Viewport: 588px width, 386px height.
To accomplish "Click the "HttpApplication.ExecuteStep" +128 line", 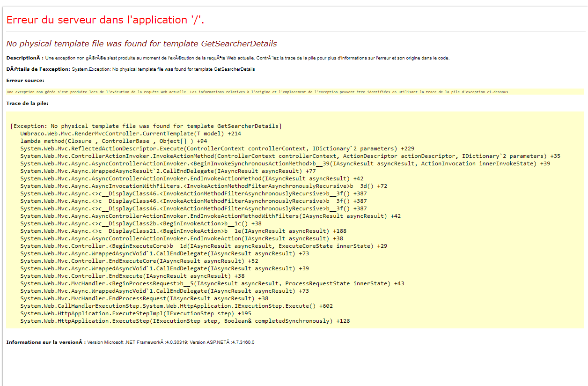I will pyautogui.click(x=185, y=321).
